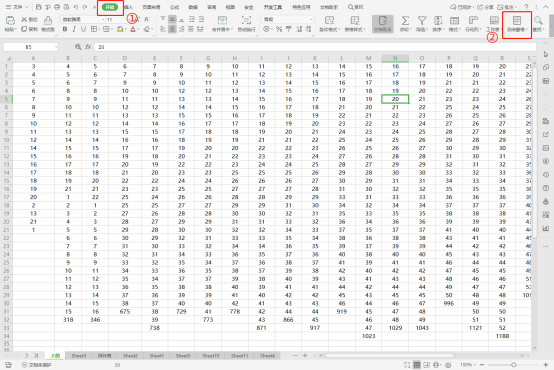This screenshot has height=370, width=554.
Task: Click the Sort (排序) icon in ribbon
Action: 438,20
